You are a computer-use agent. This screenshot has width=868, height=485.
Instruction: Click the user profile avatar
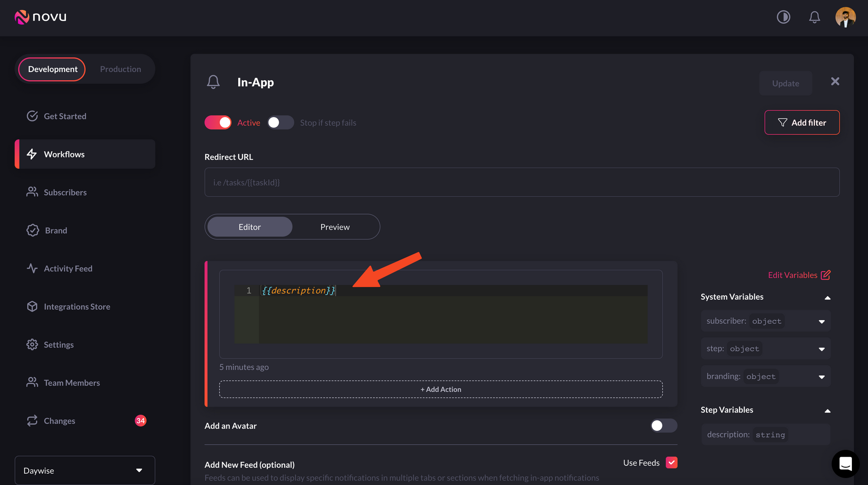click(845, 17)
